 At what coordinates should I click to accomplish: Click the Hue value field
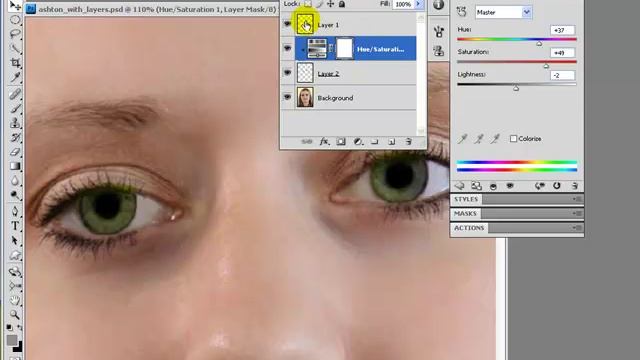pos(562,30)
